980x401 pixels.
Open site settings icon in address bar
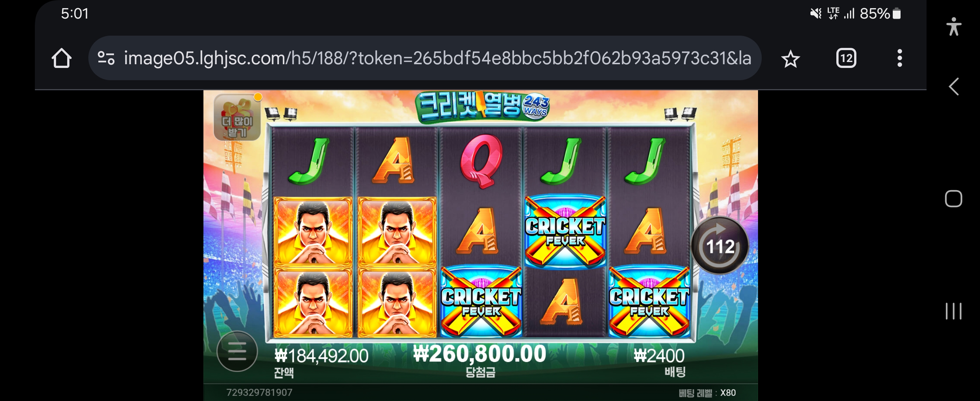pyautogui.click(x=106, y=58)
